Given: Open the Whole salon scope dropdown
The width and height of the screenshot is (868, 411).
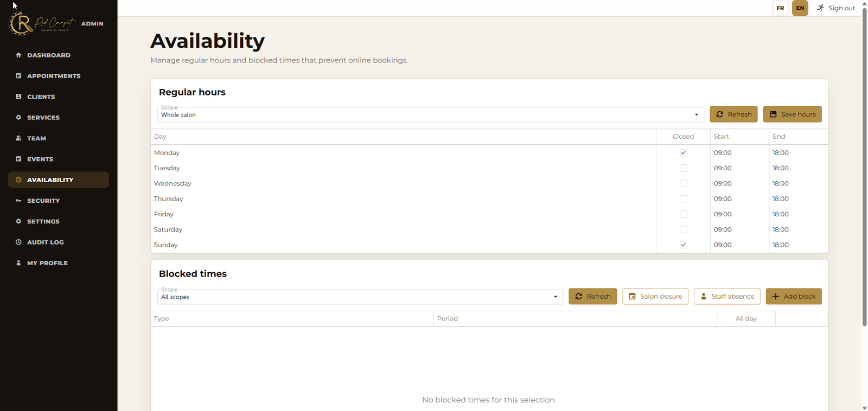Looking at the screenshot, I should 430,114.
